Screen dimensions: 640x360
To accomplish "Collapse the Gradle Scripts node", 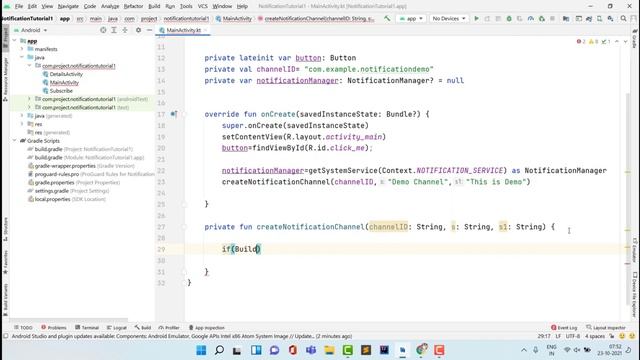I will (15, 141).
